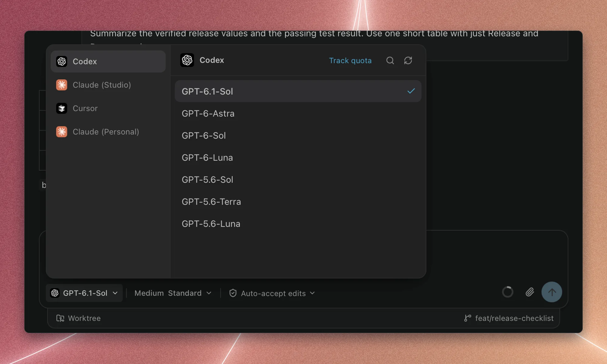Click the checkmark on GPT-6.1-Sol row
The width and height of the screenshot is (607, 364).
pos(411,91)
